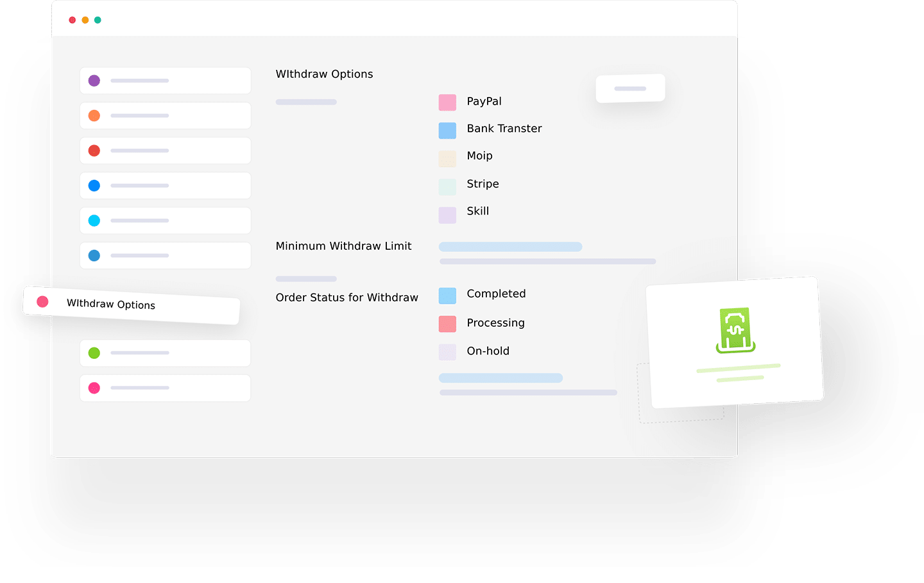Select the cyan dot sidebar item

point(165,220)
